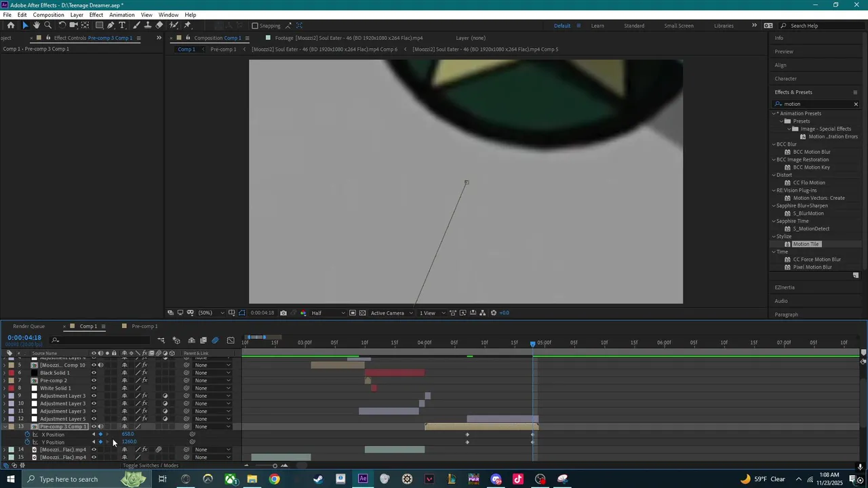The height and width of the screenshot is (488, 868).
Task: Open the resolution Half dropdown
Action: coord(328,313)
